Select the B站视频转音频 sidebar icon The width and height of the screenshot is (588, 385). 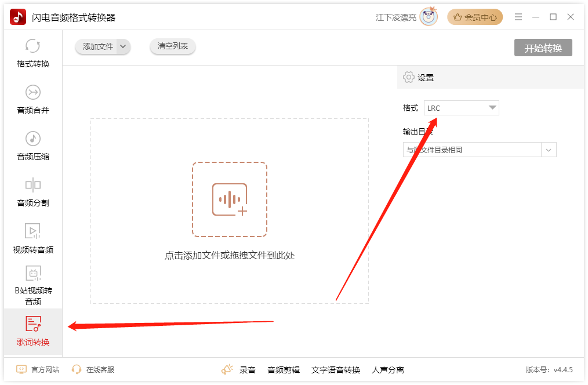pos(33,274)
